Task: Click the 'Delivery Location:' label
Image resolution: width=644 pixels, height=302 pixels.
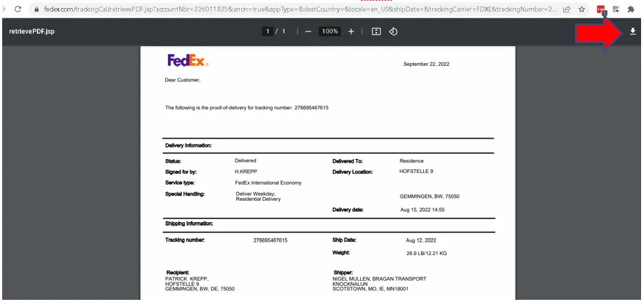Action: (x=352, y=172)
